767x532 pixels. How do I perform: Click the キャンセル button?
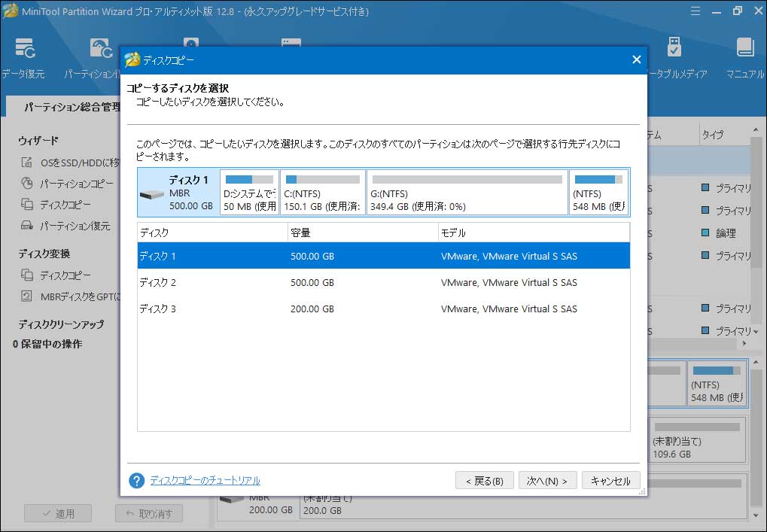[610, 481]
